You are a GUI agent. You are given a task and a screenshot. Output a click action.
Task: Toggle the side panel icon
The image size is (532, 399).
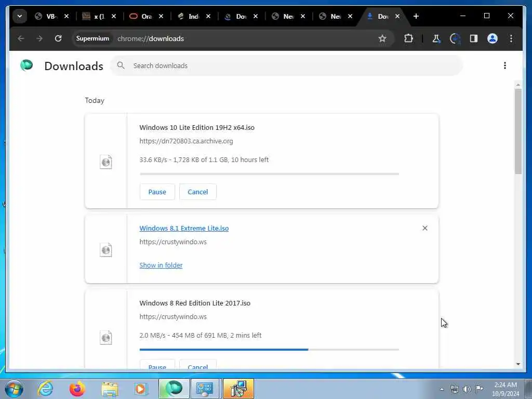click(x=474, y=38)
